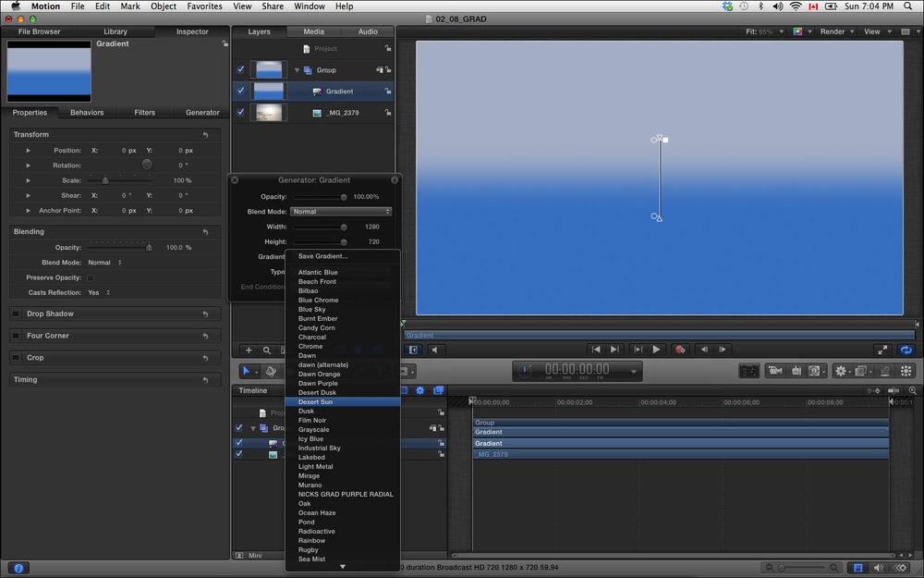Click the red Record button
The width and height of the screenshot is (924, 578).
[680, 350]
